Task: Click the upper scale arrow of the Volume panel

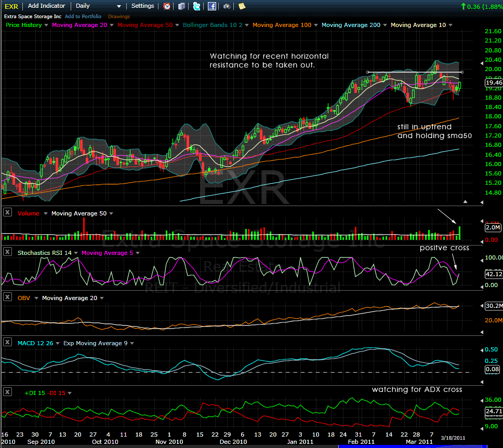Action: coord(482,221)
